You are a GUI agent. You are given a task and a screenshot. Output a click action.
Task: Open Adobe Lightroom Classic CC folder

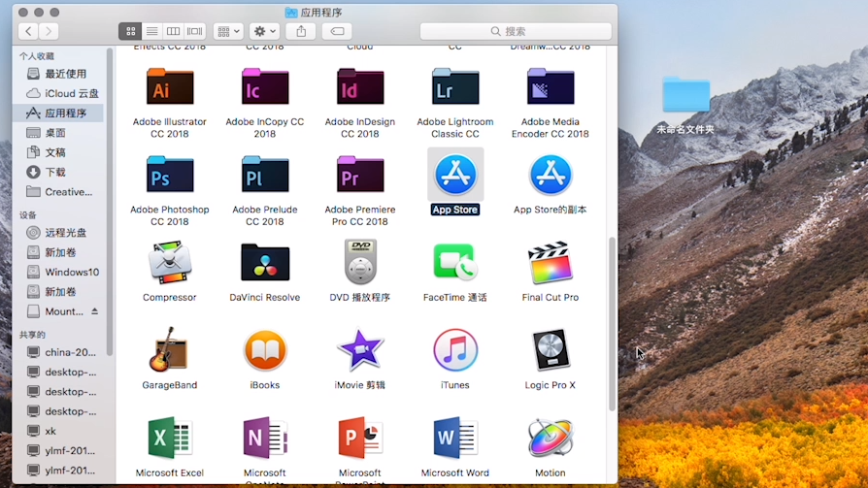click(455, 87)
